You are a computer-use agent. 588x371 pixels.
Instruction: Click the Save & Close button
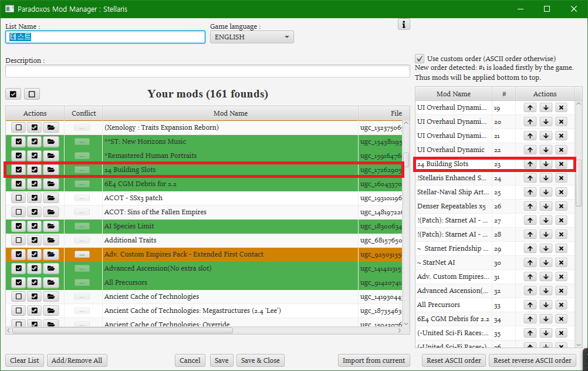coord(260,360)
